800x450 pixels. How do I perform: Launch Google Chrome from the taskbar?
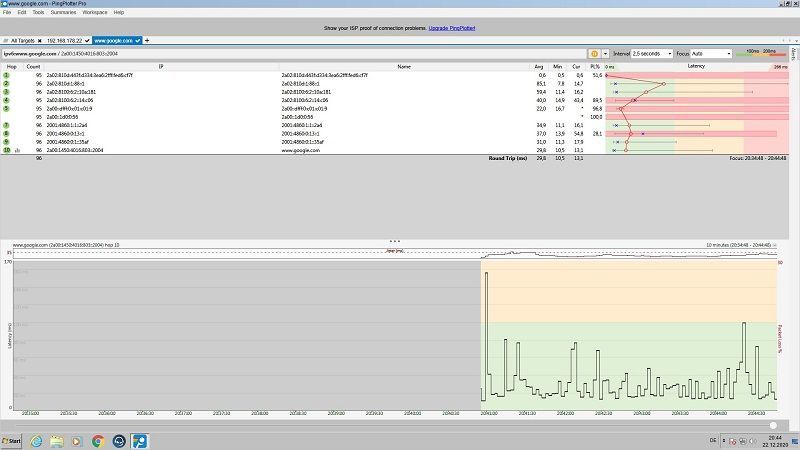(x=98, y=441)
